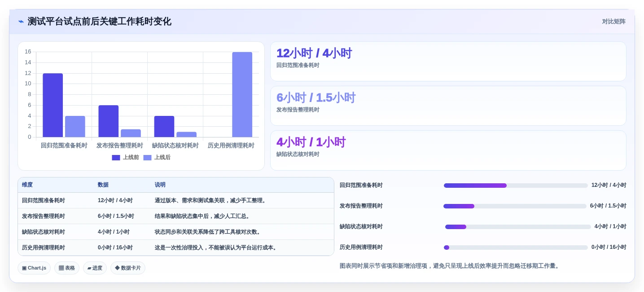Click the light 上线后 legend color box
Image resolution: width=644 pixels, height=292 pixels.
click(147, 158)
